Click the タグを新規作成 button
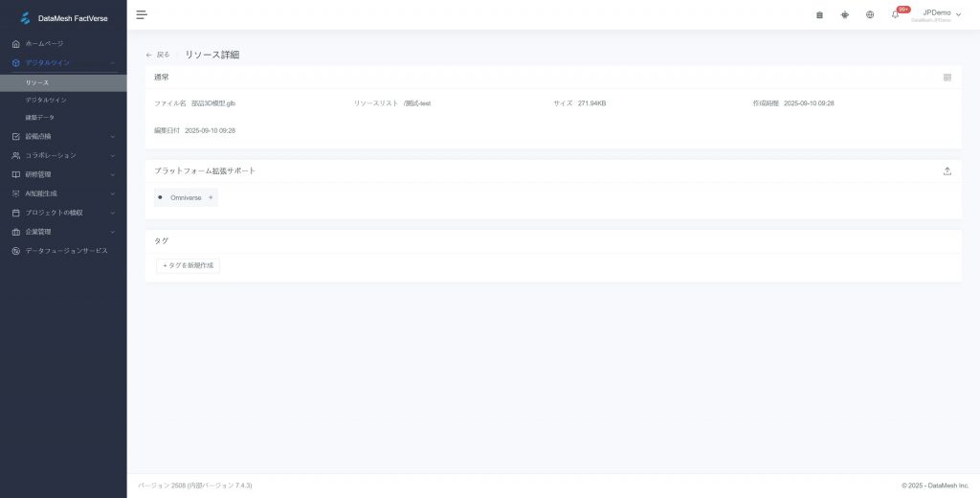The height and width of the screenshot is (498, 980). [188, 265]
